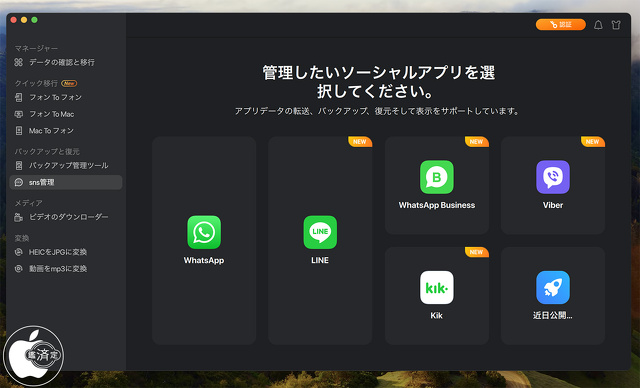This screenshot has height=388, width=640.
Task: Click the HEICをJPGに変換 sidebar icon
Action: [x=19, y=252]
